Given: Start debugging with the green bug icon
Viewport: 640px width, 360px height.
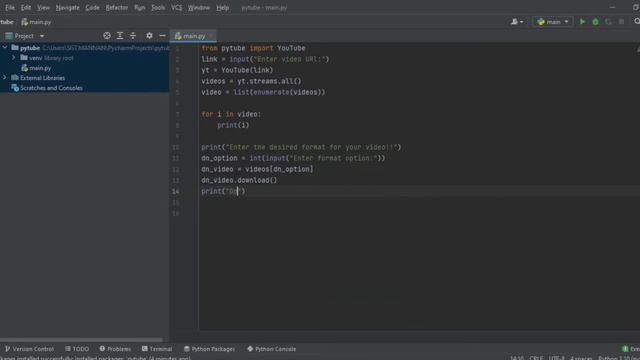Looking at the screenshot, I should [595, 22].
